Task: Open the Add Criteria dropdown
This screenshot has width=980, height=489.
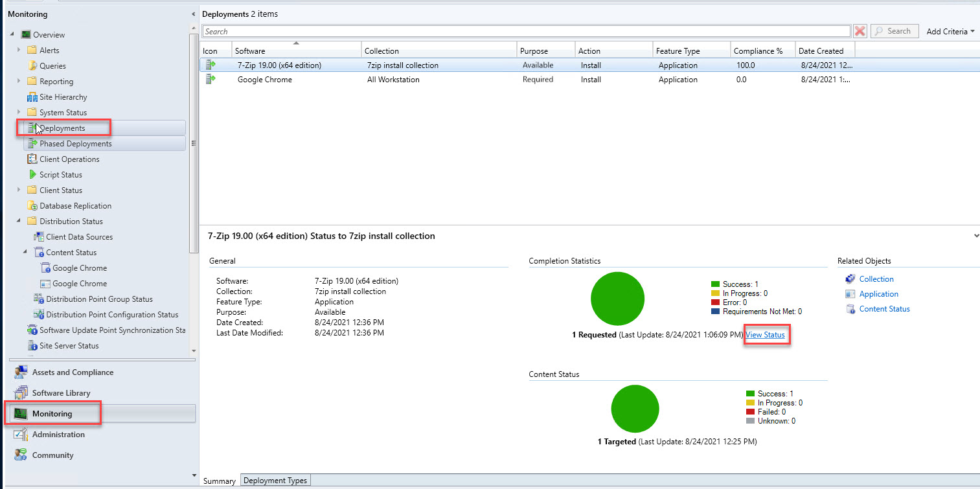Action: 950,31
